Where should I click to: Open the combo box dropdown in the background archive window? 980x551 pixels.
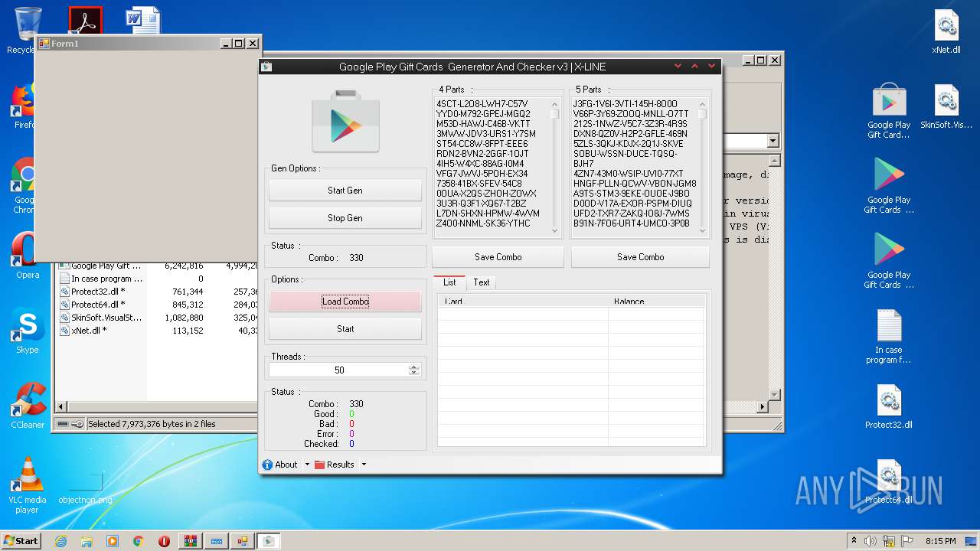coord(773,141)
